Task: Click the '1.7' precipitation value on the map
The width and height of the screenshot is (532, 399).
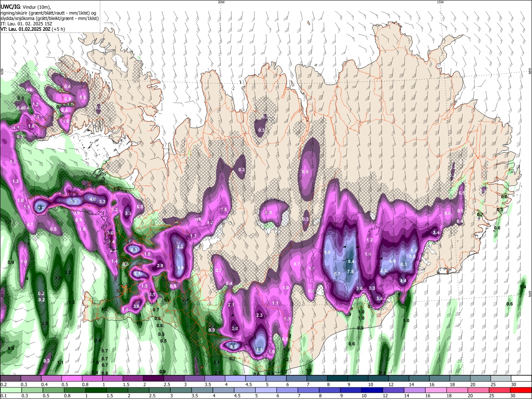Action: (193, 236)
